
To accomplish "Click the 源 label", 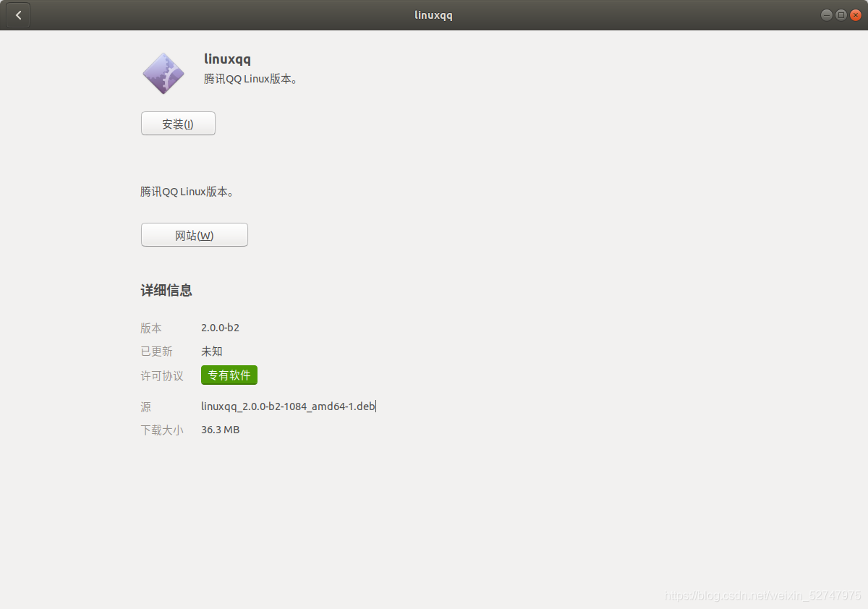I will (146, 407).
